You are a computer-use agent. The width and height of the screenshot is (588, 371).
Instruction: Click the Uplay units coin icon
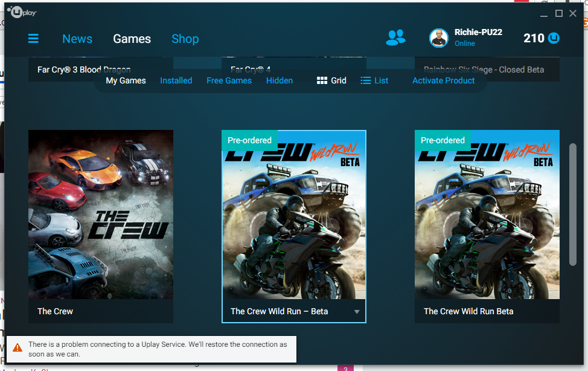click(554, 38)
